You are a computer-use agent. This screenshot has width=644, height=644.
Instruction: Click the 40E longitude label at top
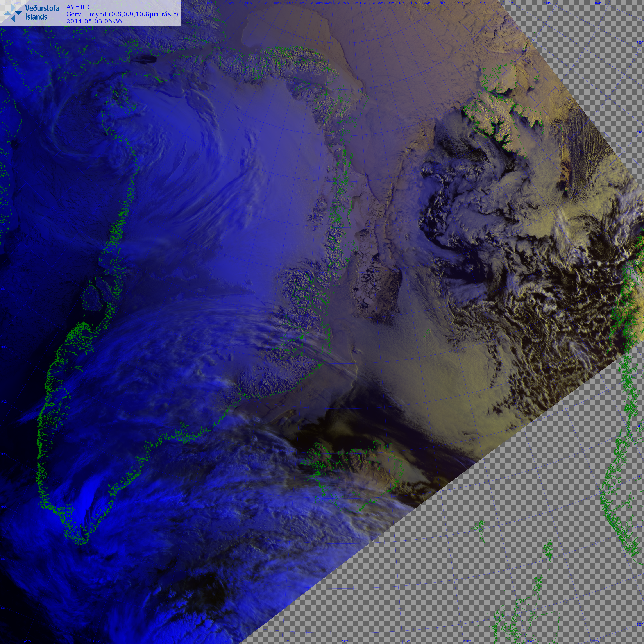[x=510, y=3]
